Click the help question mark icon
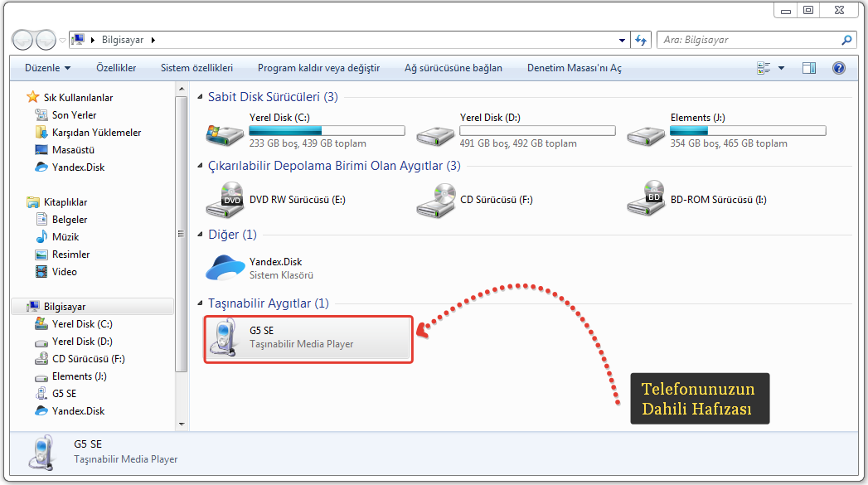 pos(838,68)
